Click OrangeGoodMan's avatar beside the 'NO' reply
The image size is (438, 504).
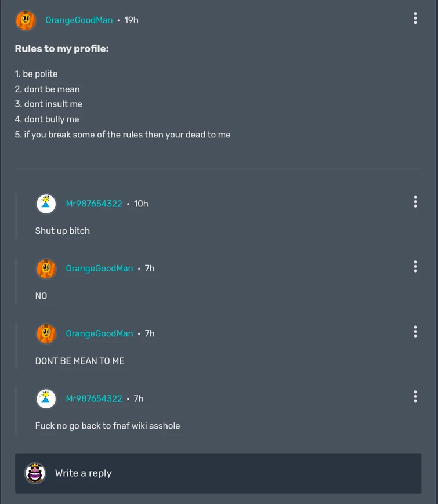[46, 269]
